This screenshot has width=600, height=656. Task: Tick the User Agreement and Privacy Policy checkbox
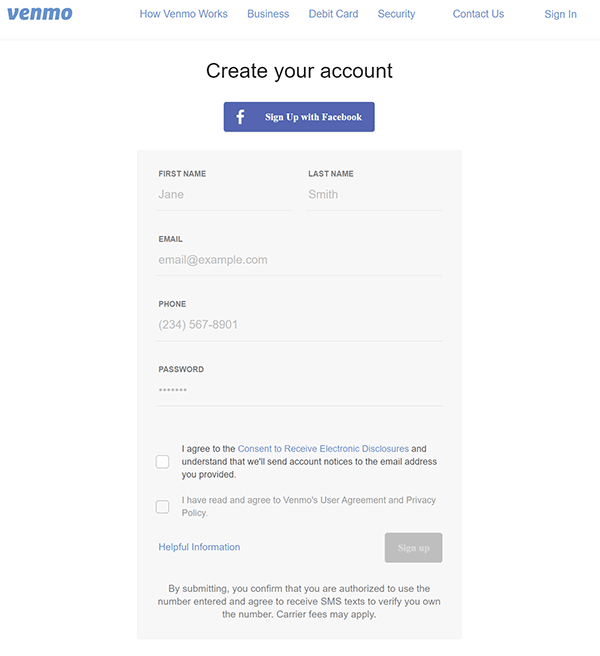click(x=162, y=507)
